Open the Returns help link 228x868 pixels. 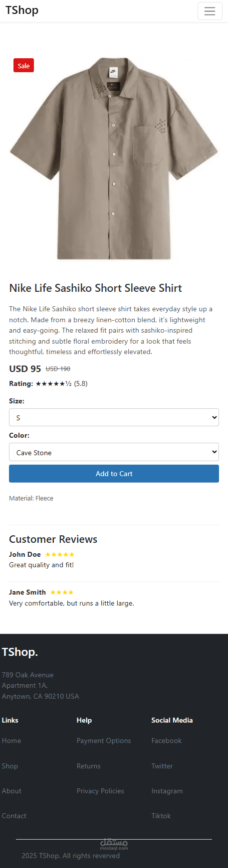coord(89,766)
